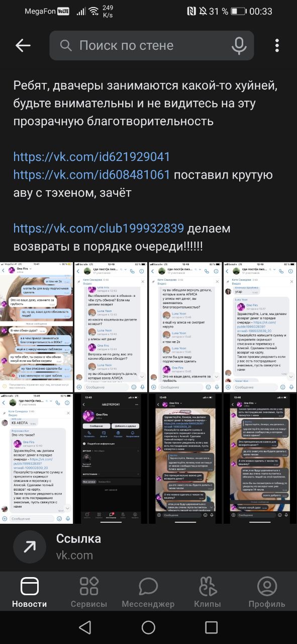
Task: Open the Мессенджер tab
Action: coord(148,592)
